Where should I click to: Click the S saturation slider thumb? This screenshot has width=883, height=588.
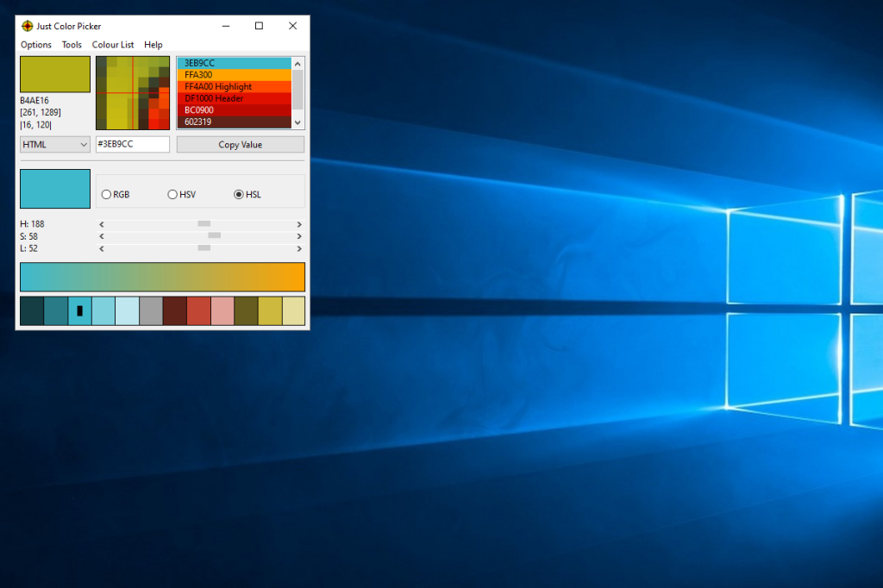(215, 235)
